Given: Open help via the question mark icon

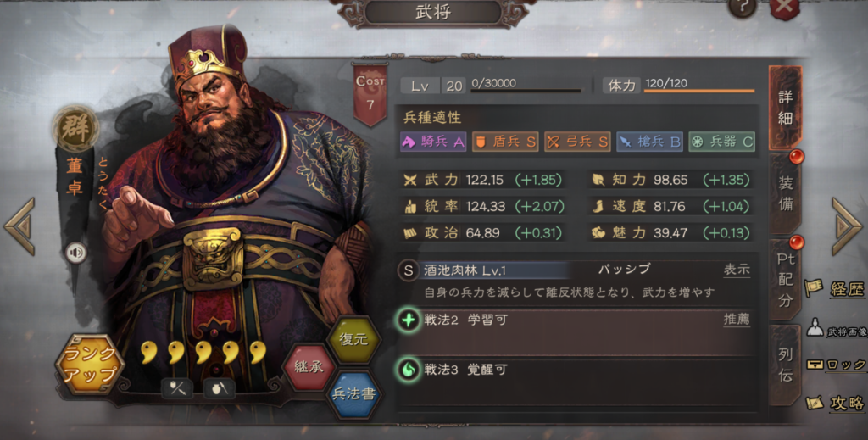Looking at the screenshot, I should (x=742, y=8).
